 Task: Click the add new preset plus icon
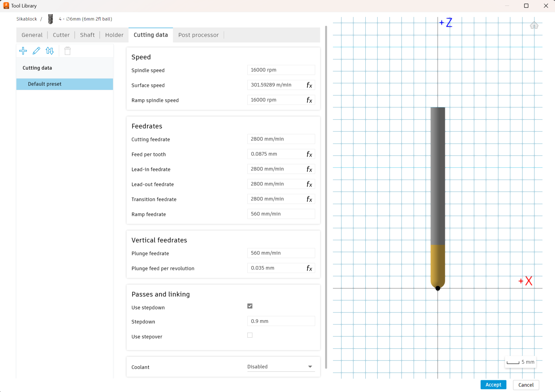[23, 51]
